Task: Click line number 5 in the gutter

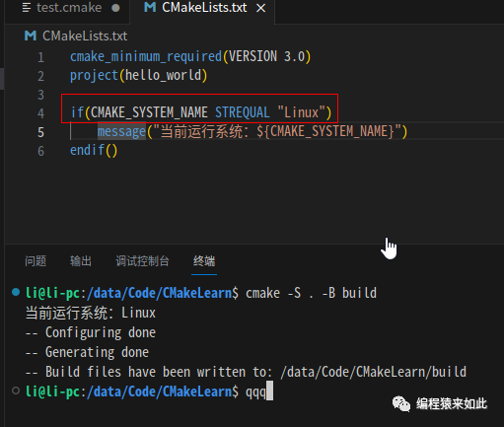Action: click(x=40, y=132)
